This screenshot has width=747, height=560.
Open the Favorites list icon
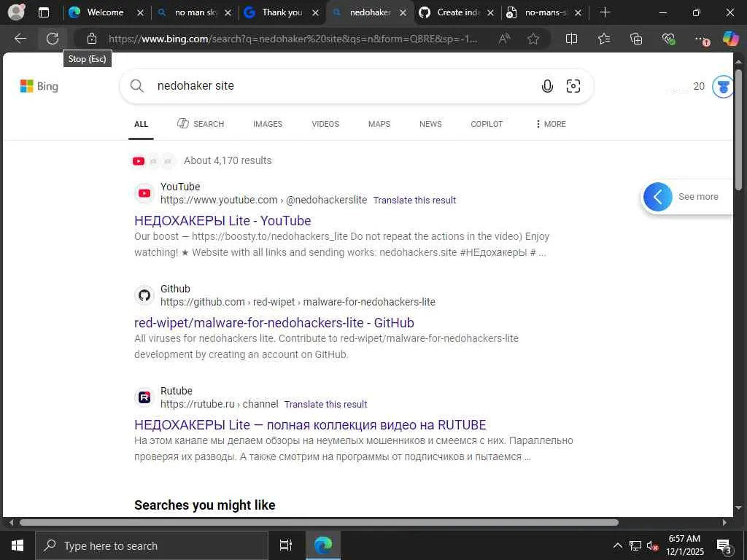(604, 39)
